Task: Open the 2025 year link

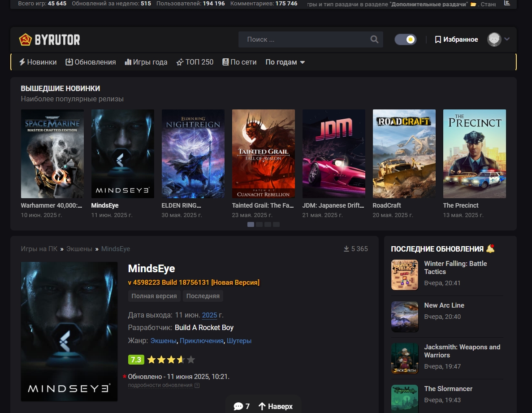Action: [209, 315]
